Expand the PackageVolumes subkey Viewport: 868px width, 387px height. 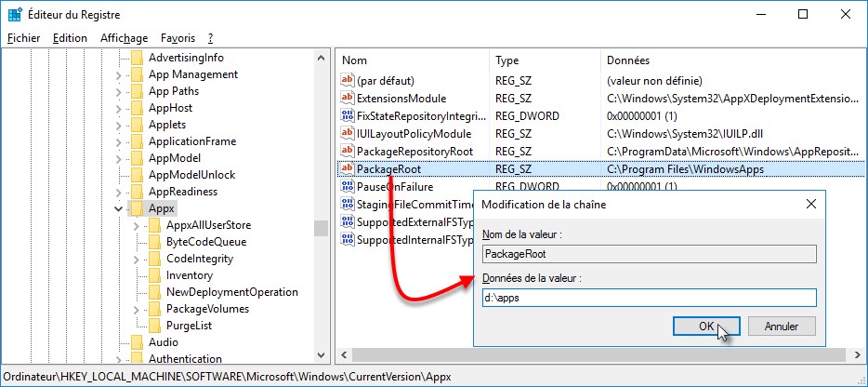137,309
